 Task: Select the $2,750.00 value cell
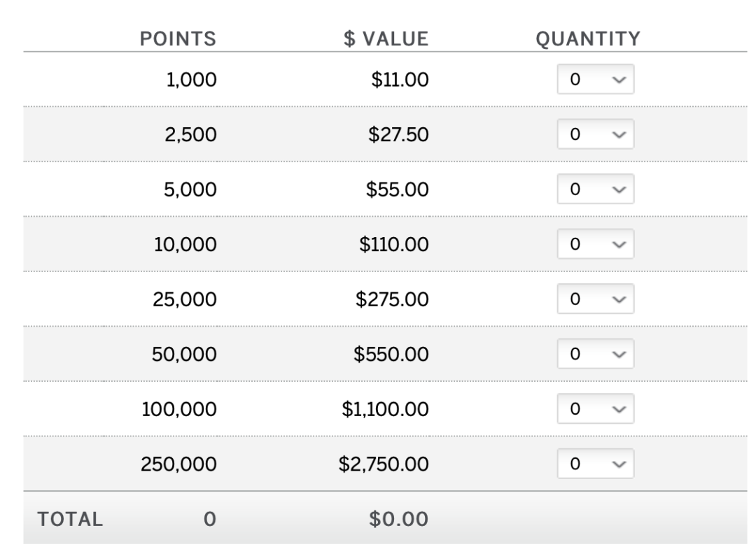pos(384,464)
